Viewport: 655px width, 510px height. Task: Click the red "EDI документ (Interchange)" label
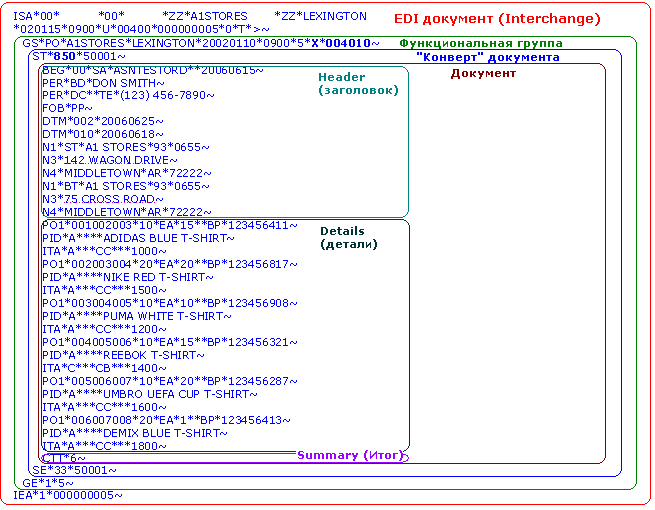click(x=496, y=19)
